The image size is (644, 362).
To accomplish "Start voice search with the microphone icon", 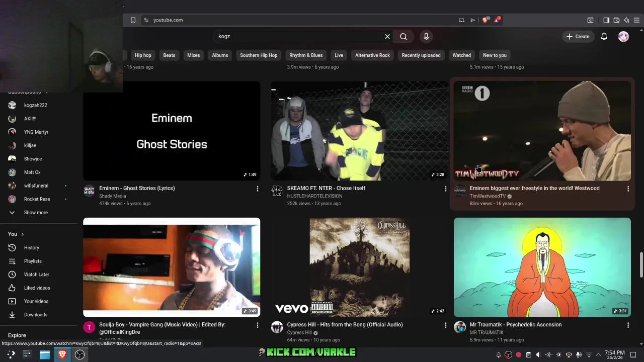I will point(426,36).
